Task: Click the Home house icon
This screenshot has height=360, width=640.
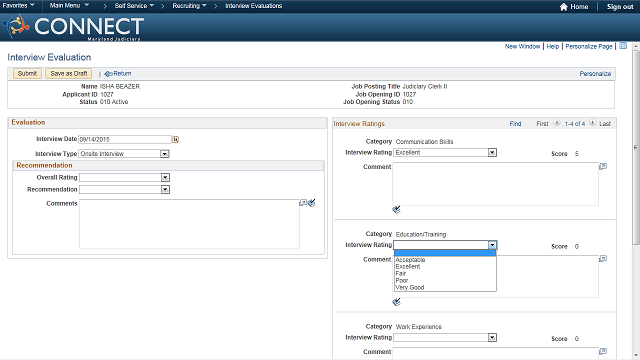Action: 564,7
